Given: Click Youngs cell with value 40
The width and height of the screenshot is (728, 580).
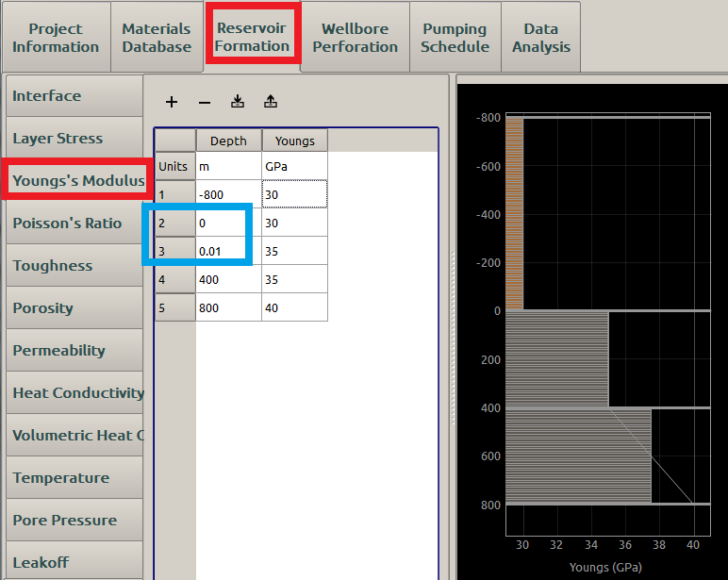Looking at the screenshot, I should pyautogui.click(x=295, y=307).
